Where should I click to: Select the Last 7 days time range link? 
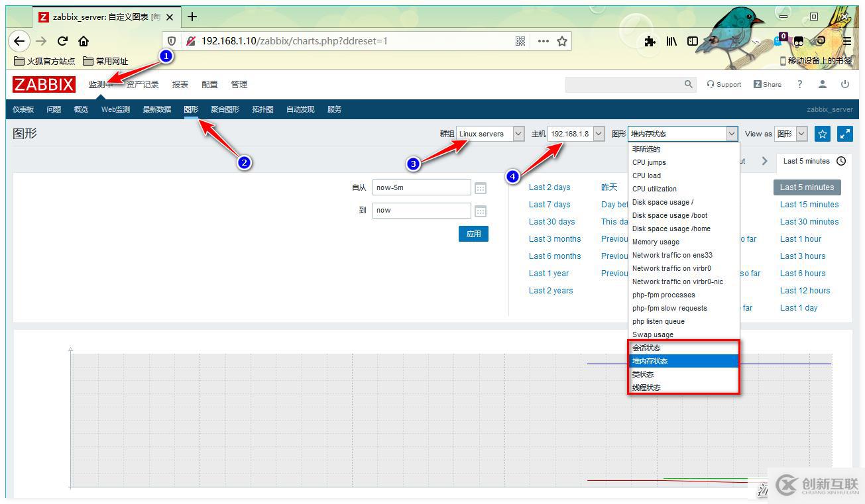click(549, 204)
